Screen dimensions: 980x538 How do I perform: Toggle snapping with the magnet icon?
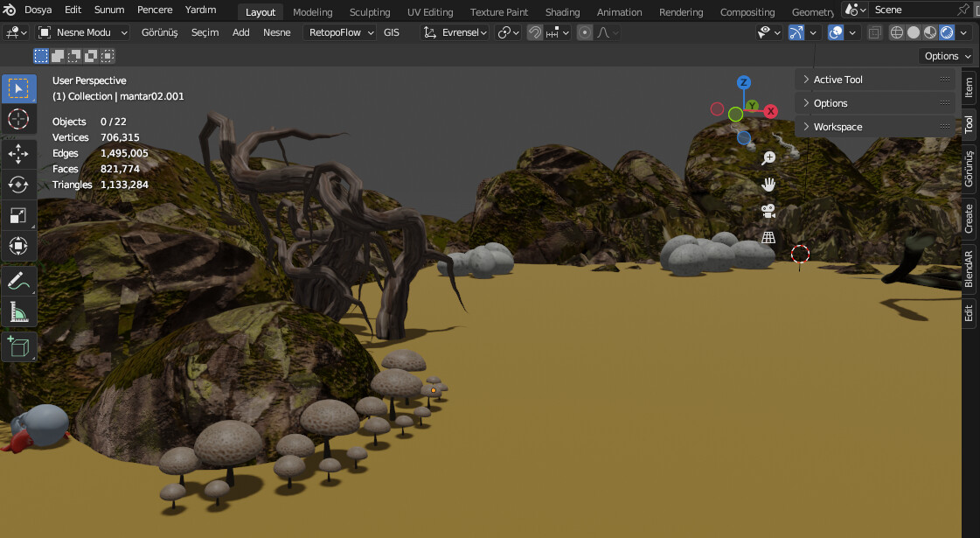[x=535, y=32]
